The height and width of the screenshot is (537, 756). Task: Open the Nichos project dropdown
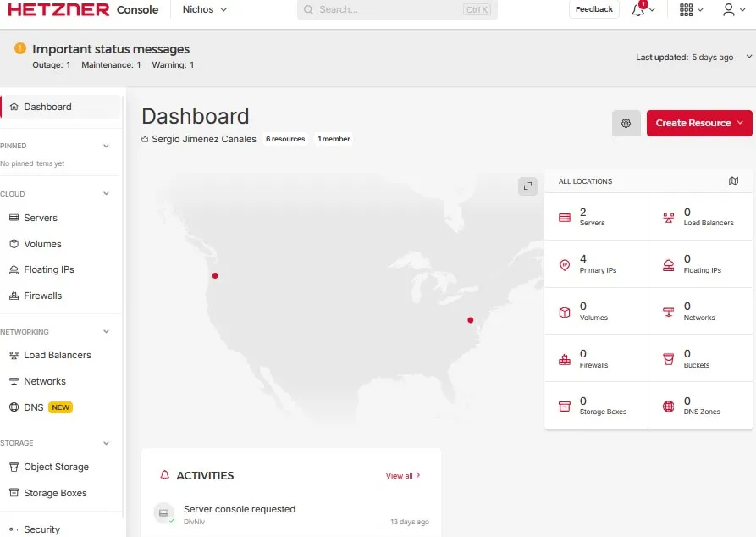205,10
